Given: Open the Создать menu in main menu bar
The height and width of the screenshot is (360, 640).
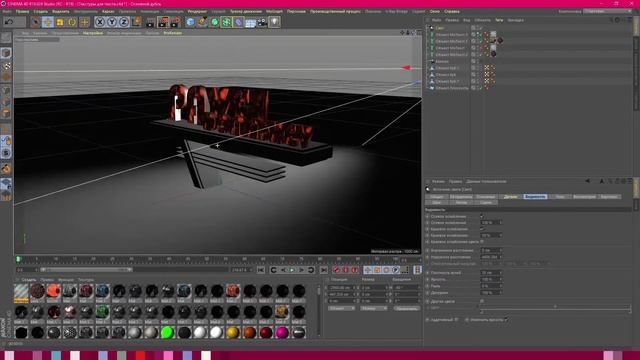Looking at the screenshot, I should 40,11.
